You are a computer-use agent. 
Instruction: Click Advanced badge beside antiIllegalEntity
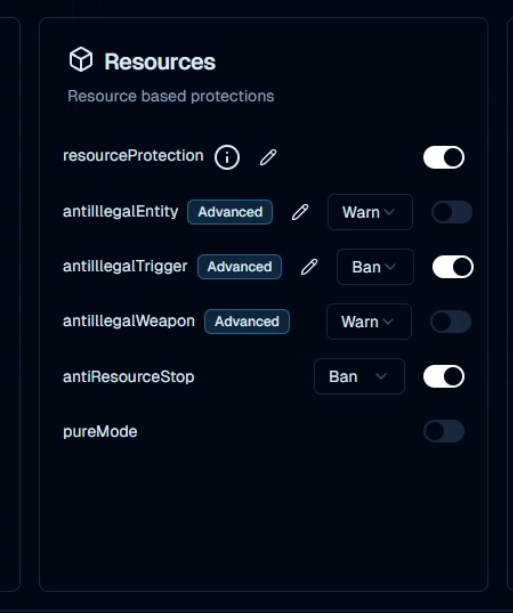(x=230, y=212)
